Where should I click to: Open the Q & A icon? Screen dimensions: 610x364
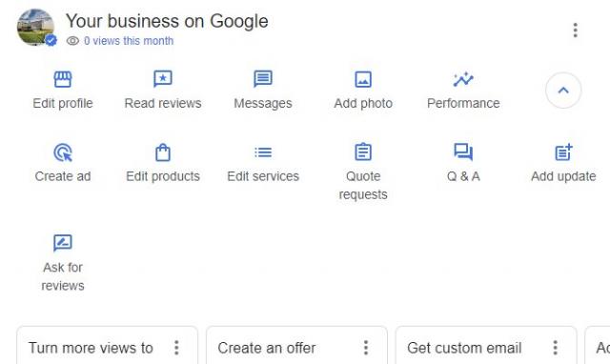[x=463, y=152]
